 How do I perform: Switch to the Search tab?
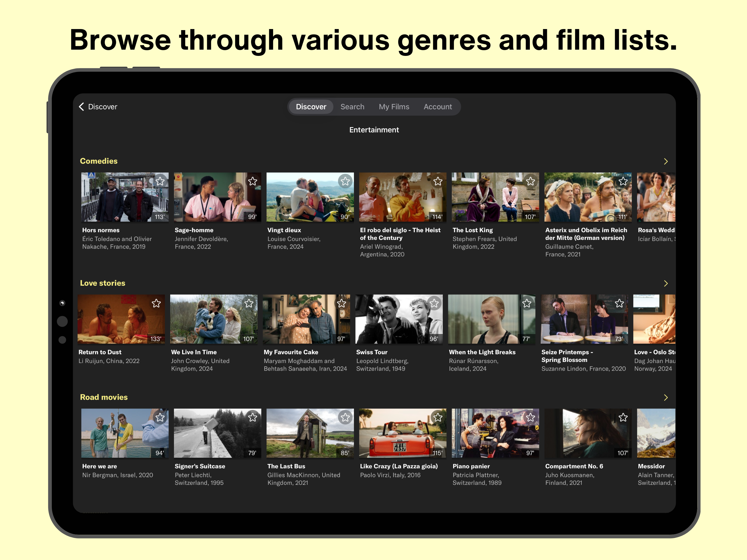[352, 107]
